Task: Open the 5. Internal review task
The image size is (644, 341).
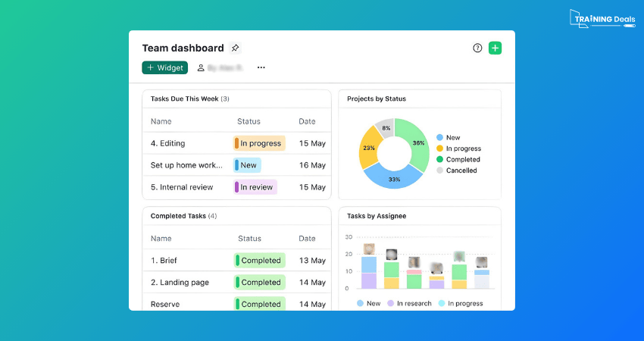Action: [x=182, y=187]
